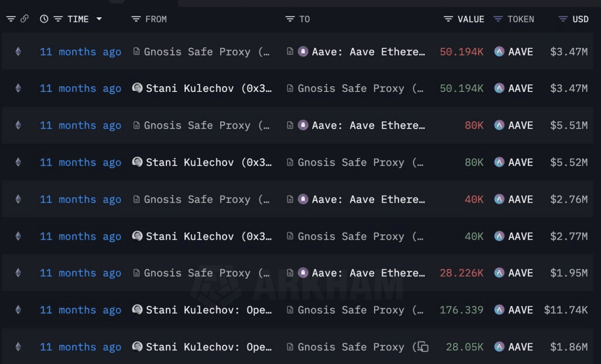
Task: Click the link icon in the header
Action: (x=24, y=19)
